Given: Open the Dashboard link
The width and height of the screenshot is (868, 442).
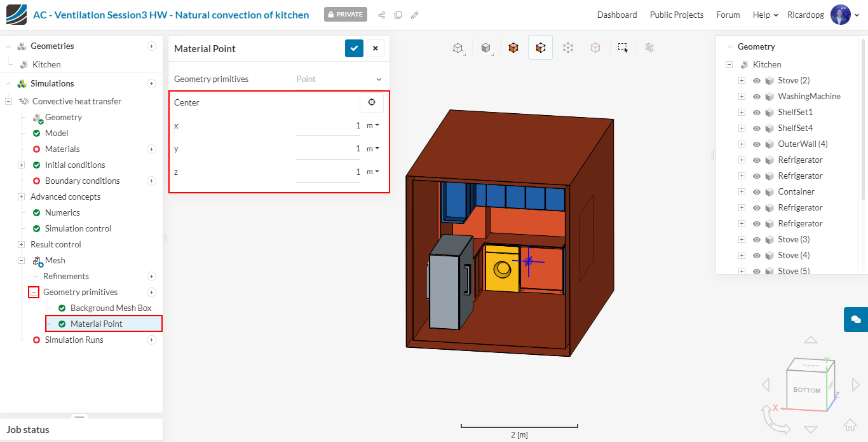Looking at the screenshot, I should [x=616, y=15].
